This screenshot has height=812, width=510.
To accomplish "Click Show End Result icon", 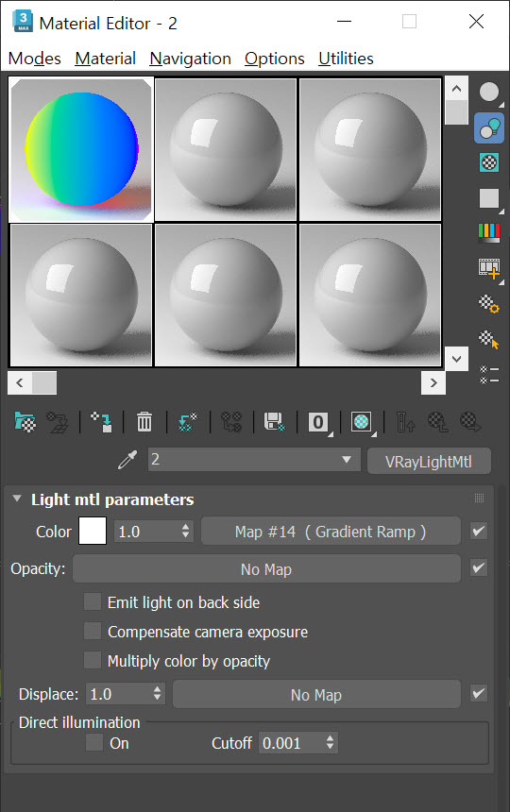I will [405, 422].
